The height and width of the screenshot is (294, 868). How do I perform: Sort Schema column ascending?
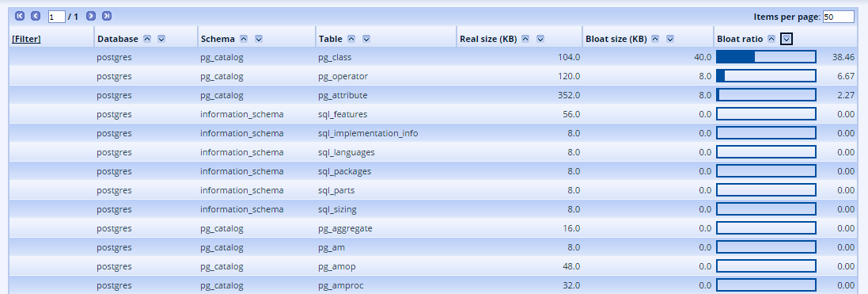244,39
